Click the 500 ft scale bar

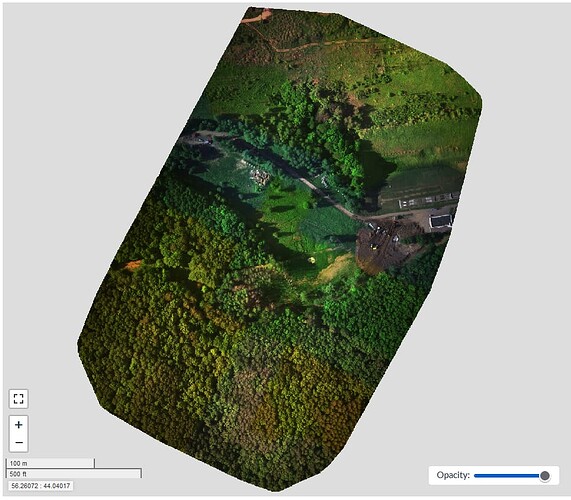pos(74,473)
